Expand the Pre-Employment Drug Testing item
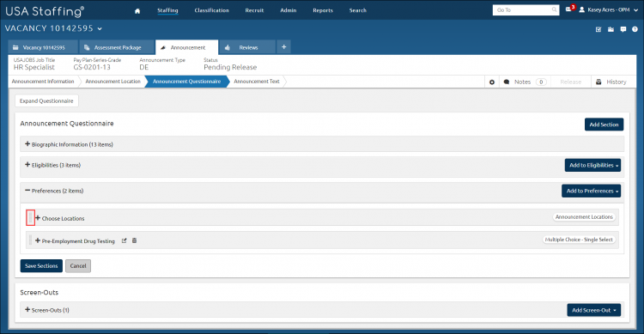This screenshot has height=334, width=644. click(38, 240)
